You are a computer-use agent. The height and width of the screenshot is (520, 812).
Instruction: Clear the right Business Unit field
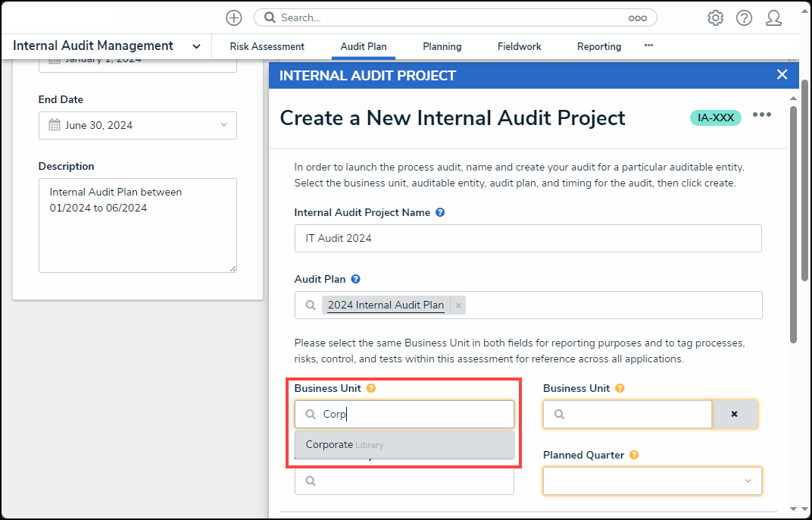pos(734,415)
